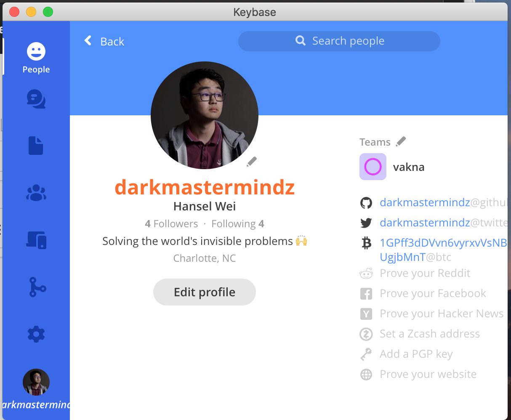
Task: Edit teams via pencil icon beside Teams
Action: [401, 141]
